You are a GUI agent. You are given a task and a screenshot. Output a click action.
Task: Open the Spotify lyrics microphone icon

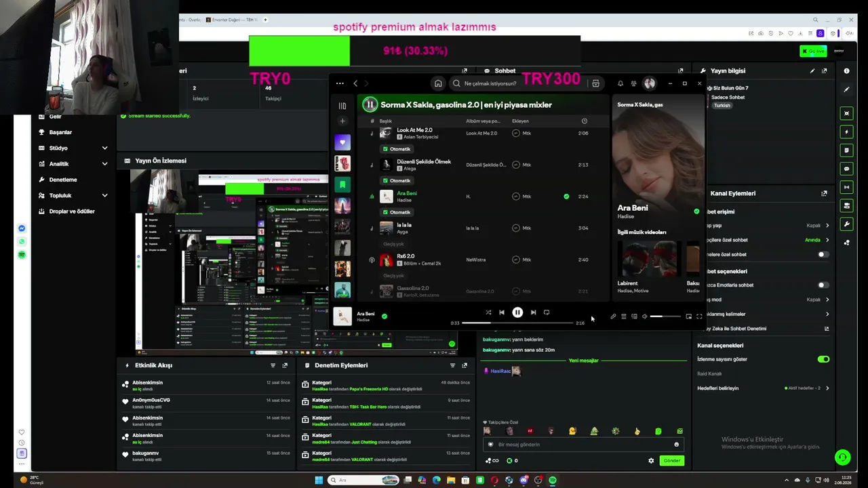[x=613, y=317]
